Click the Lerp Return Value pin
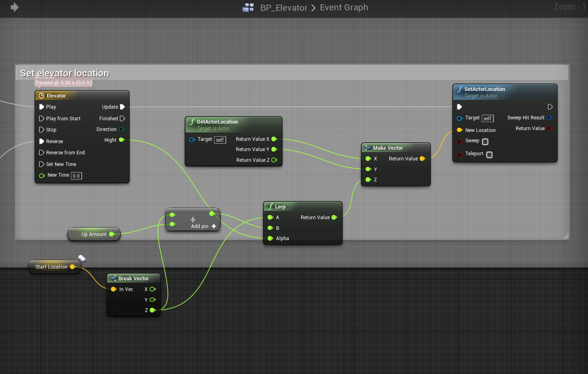The image size is (588, 374). pos(334,217)
